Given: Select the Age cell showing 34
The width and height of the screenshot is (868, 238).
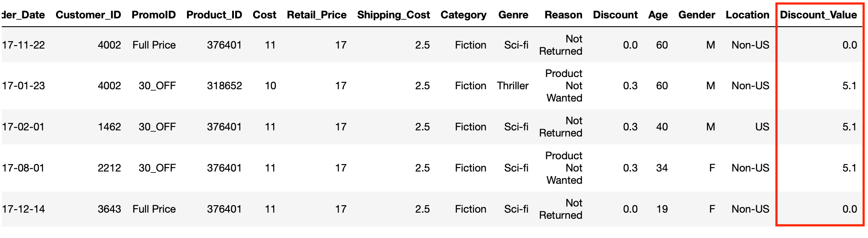Looking at the screenshot, I should coord(662,168).
